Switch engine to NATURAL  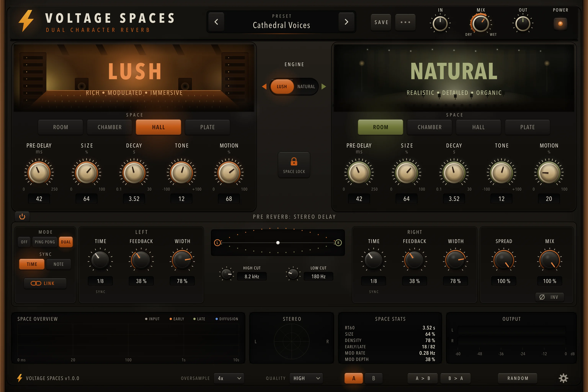306,87
